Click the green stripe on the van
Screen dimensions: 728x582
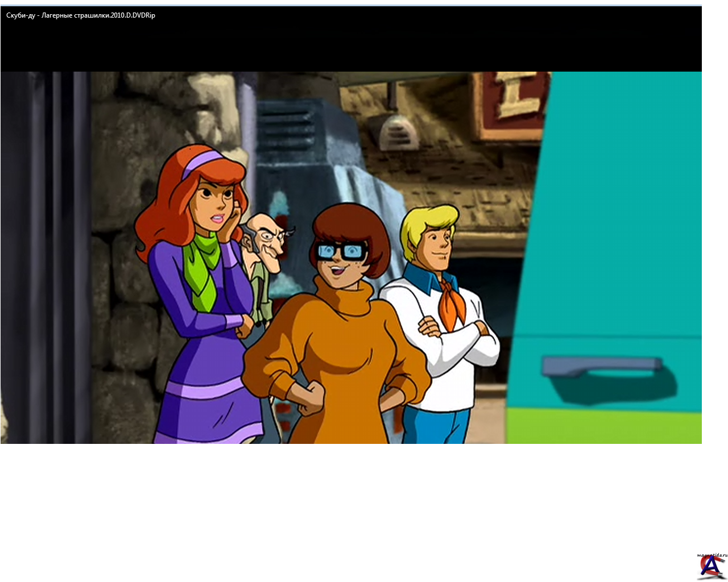click(x=603, y=425)
